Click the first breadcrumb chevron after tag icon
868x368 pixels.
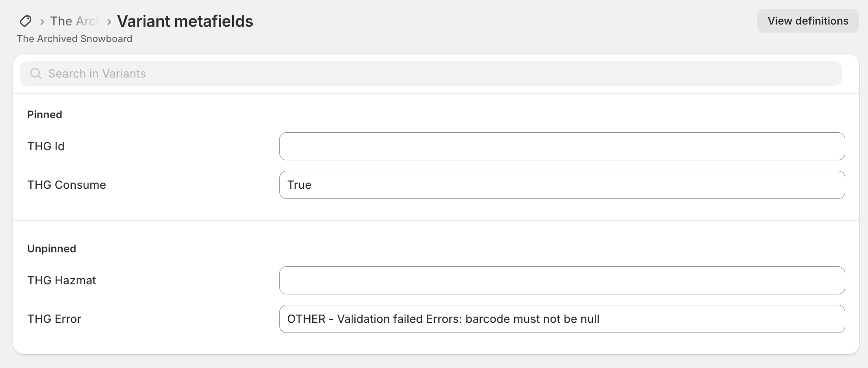(42, 21)
